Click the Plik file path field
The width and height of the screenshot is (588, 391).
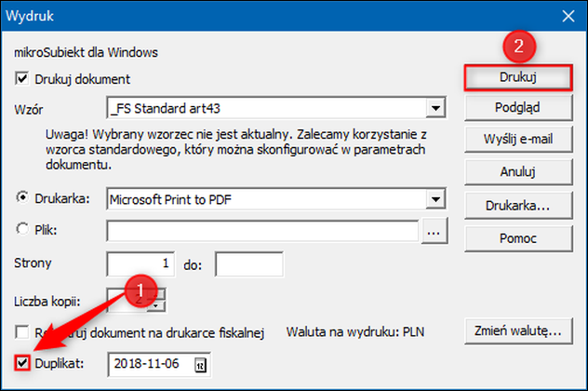(262, 231)
